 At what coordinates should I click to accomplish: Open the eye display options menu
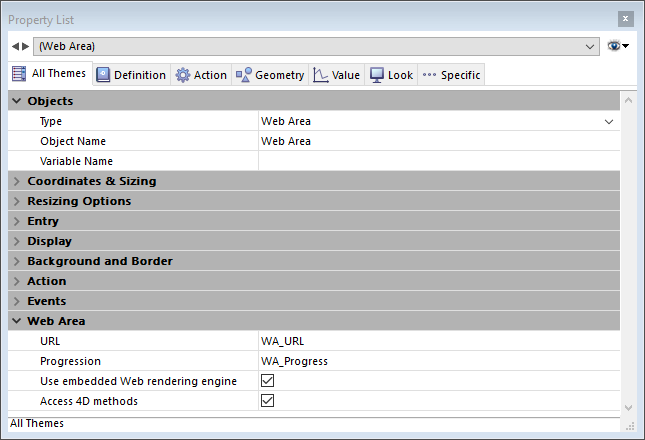pyautogui.click(x=618, y=46)
